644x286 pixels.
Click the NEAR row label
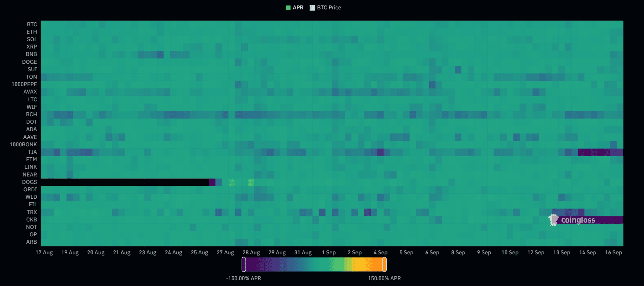tap(30, 174)
